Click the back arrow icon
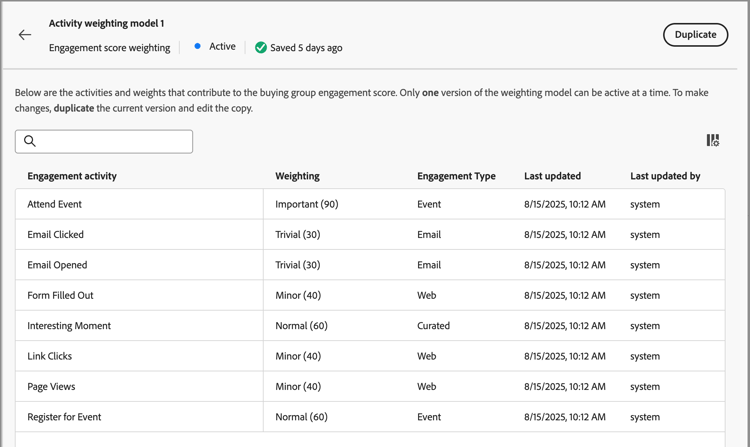The width and height of the screenshot is (750, 447). coord(25,35)
